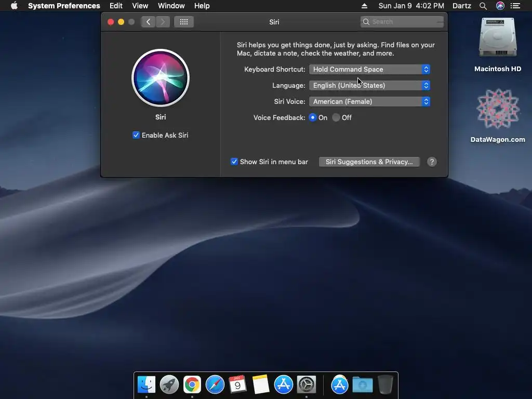This screenshot has width=532, height=399.
Task: Open the Dartz user menu
Action: coord(462,6)
